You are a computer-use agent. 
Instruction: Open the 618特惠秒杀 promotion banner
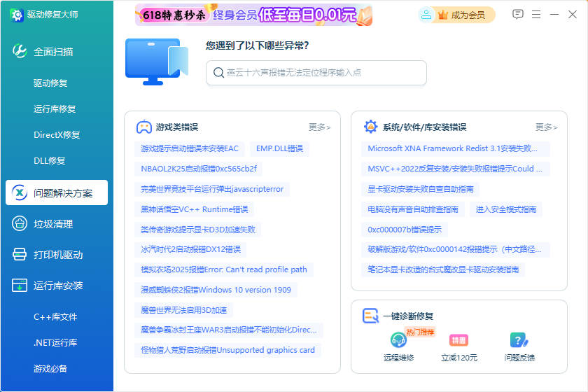tap(254, 15)
